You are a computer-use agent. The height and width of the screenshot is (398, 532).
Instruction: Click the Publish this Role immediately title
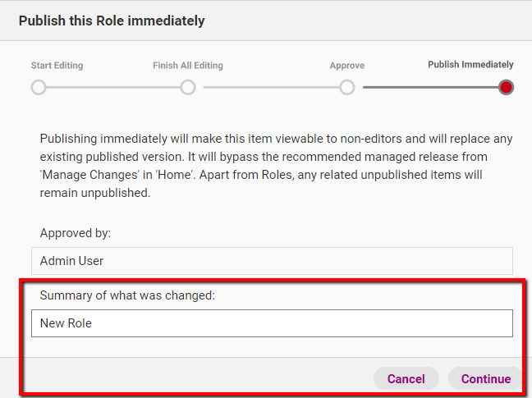coord(112,21)
